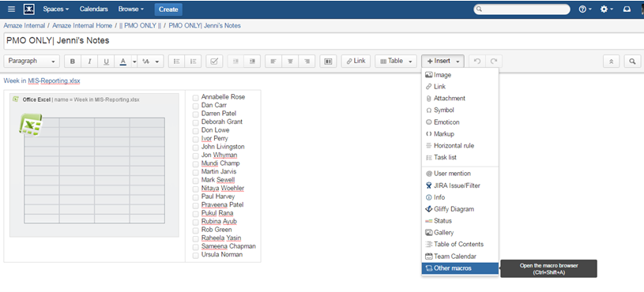Mark John Livingston as done

point(195,148)
